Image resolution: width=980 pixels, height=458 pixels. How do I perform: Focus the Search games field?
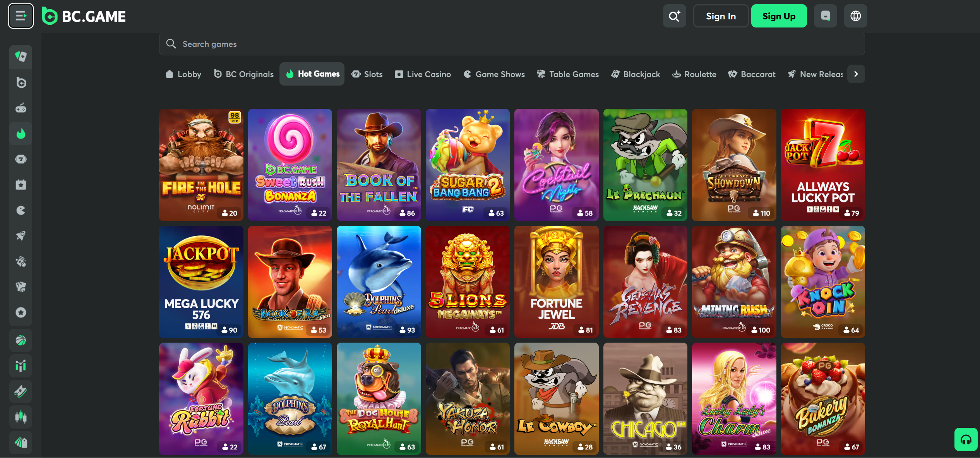click(x=512, y=44)
